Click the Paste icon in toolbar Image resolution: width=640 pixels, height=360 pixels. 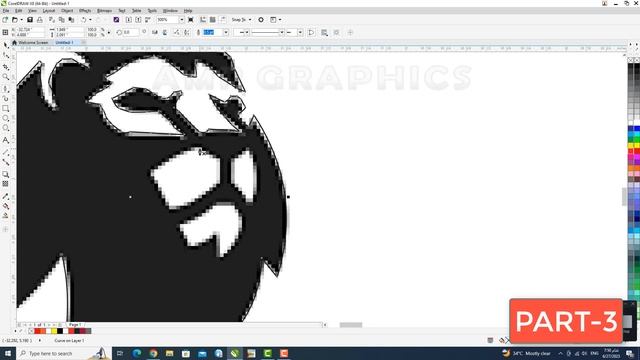[x=71, y=20]
